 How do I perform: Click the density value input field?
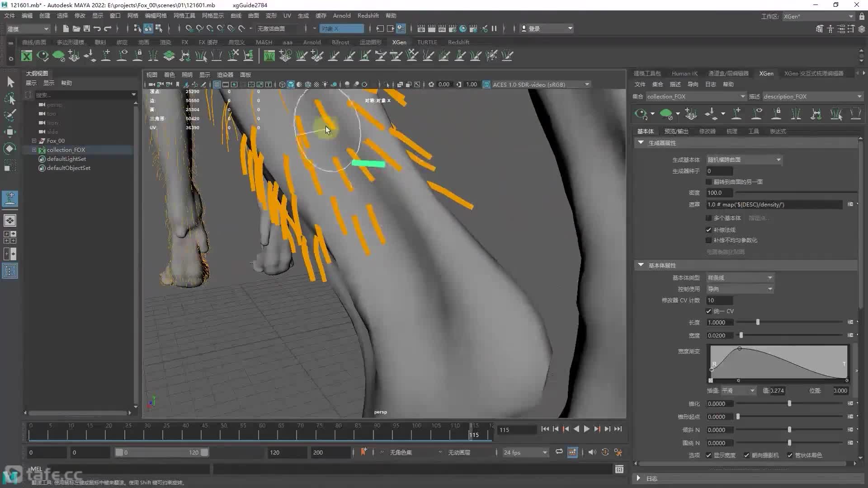(719, 192)
